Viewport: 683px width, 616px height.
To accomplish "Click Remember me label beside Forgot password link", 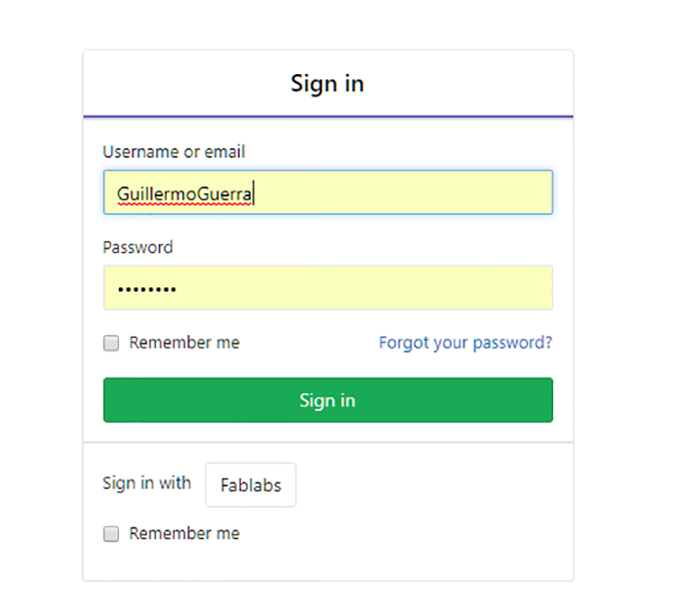I will click(183, 343).
